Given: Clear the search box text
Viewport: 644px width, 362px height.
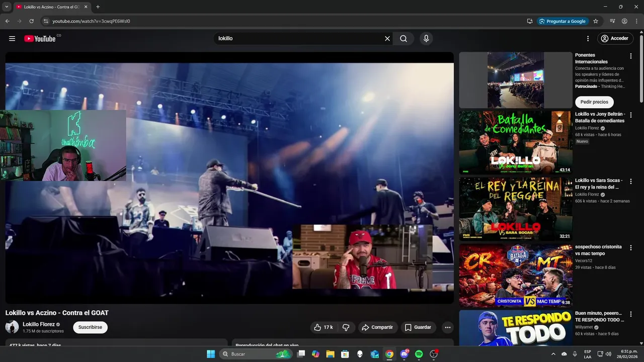Looking at the screenshot, I should coord(387,39).
